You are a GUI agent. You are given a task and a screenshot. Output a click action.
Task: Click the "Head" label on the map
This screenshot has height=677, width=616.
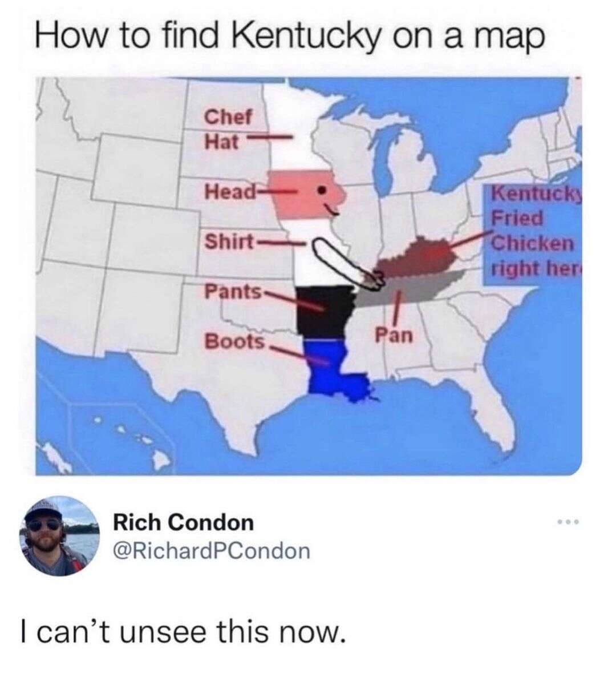(x=230, y=191)
